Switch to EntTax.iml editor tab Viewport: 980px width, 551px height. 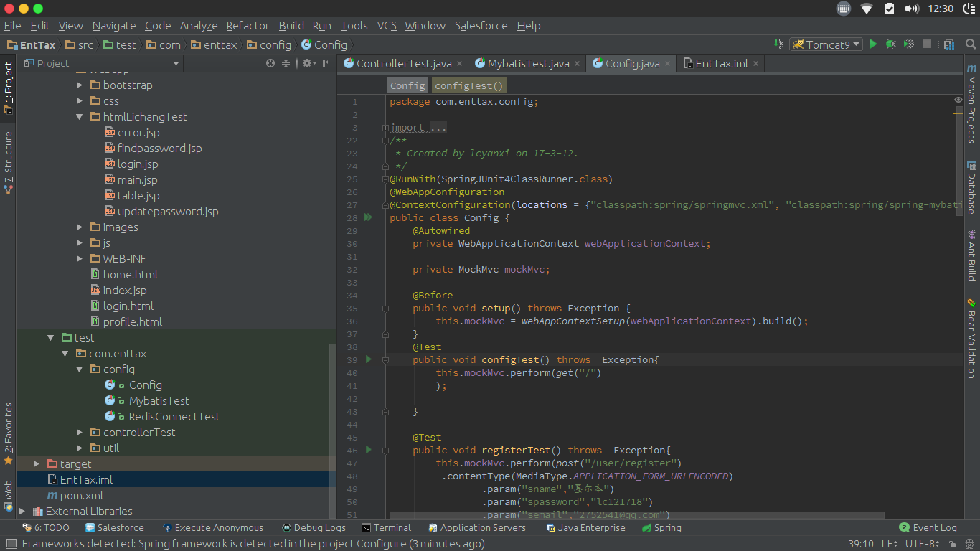pos(722,63)
